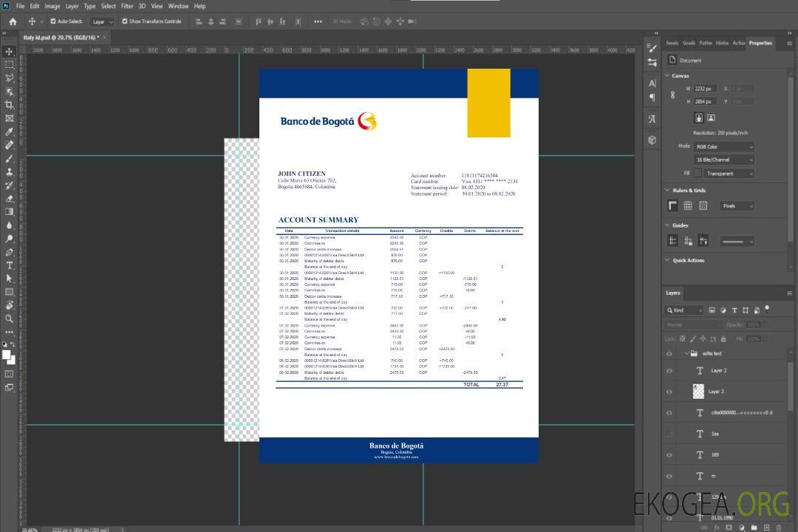The height and width of the screenshot is (532, 798).
Task: Toggle rulers visibility in Rulers & Grids
Action: (x=672, y=205)
